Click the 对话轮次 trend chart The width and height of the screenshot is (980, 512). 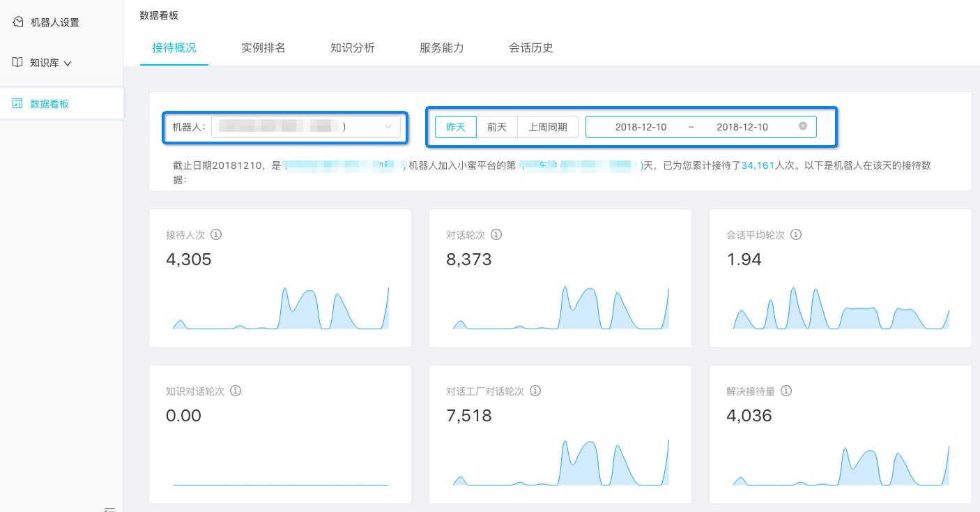560,307
